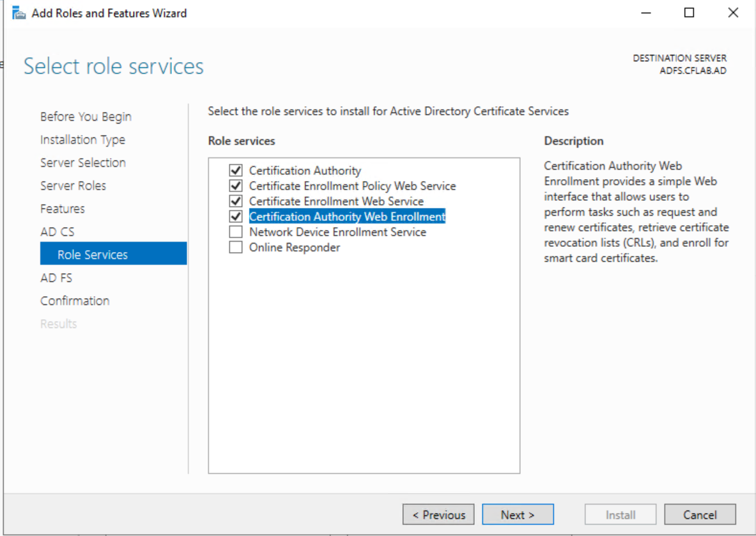The width and height of the screenshot is (756, 536).
Task: Uncheck Certificate Enrollment Policy Web Service
Action: pyautogui.click(x=236, y=186)
